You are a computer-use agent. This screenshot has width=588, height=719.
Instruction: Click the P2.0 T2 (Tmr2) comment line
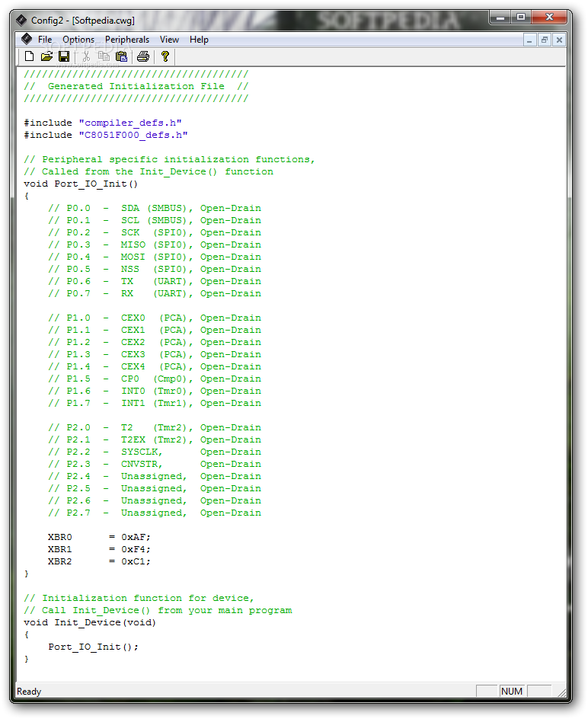click(155, 427)
